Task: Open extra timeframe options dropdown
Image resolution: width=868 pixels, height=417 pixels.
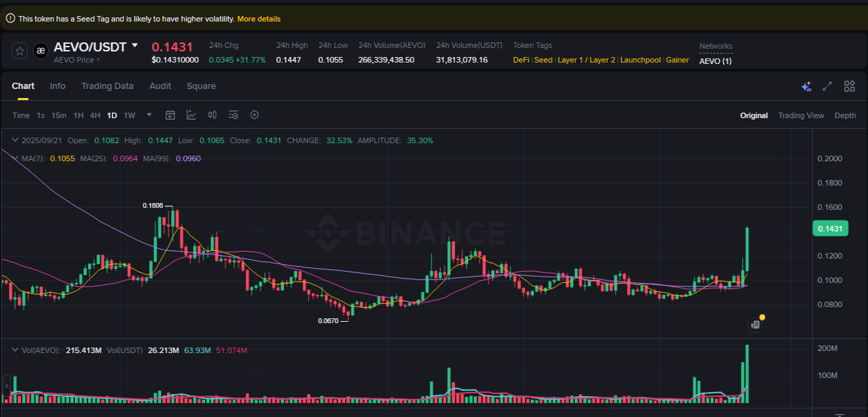Action: (x=148, y=115)
